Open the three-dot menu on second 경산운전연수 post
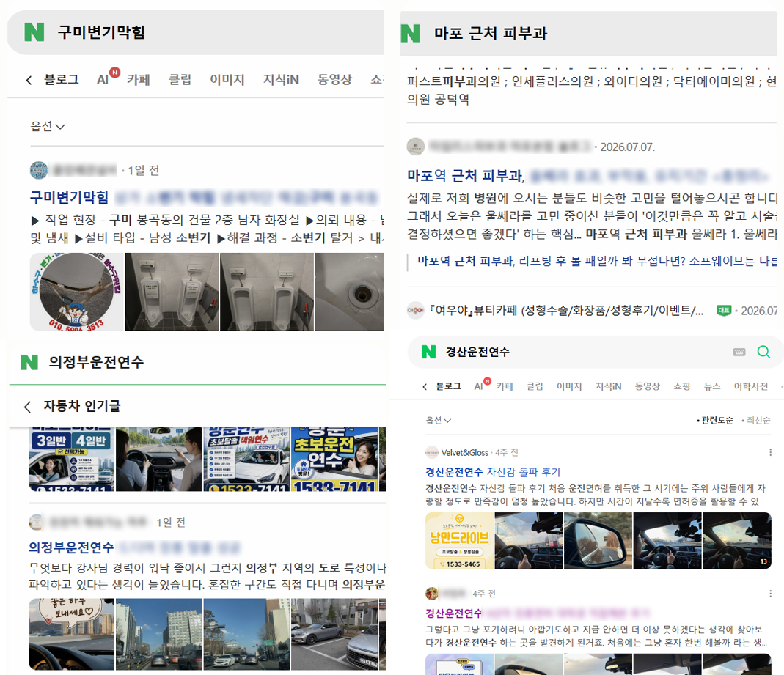The width and height of the screenshot is (784, 675). coord(770,593)
